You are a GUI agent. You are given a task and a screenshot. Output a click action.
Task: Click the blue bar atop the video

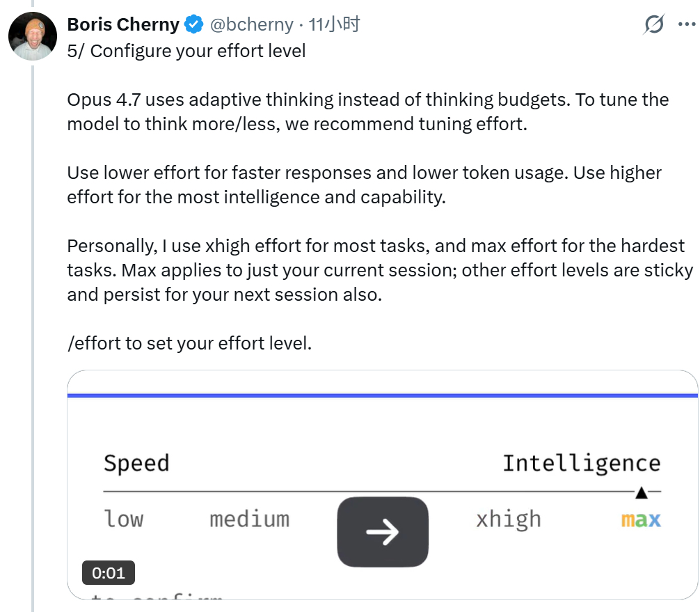point(382,395)
